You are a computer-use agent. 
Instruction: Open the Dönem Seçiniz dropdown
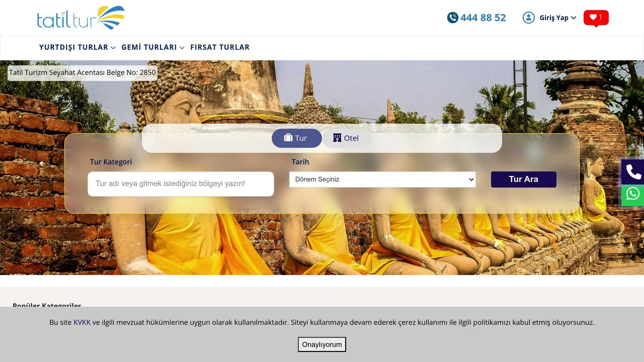[x=382, y=179]
